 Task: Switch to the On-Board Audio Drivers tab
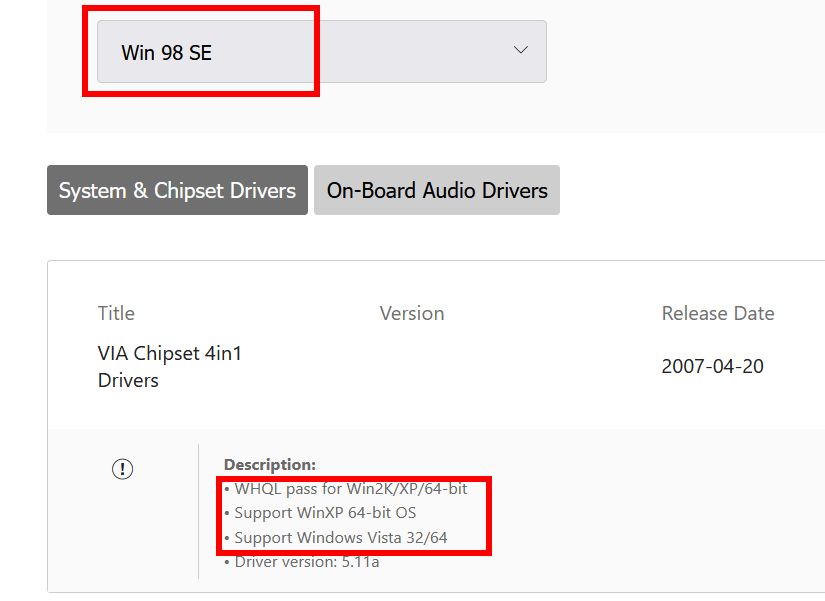coord(437,190)
